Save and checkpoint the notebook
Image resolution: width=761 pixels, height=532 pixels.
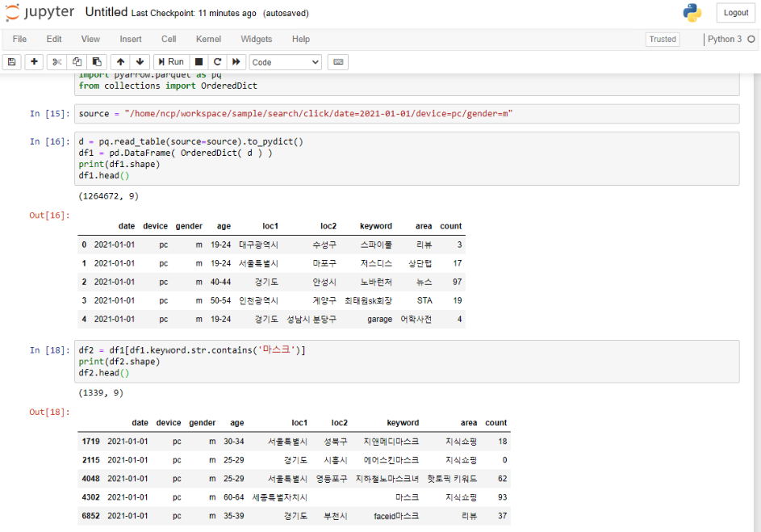(11, 62)
